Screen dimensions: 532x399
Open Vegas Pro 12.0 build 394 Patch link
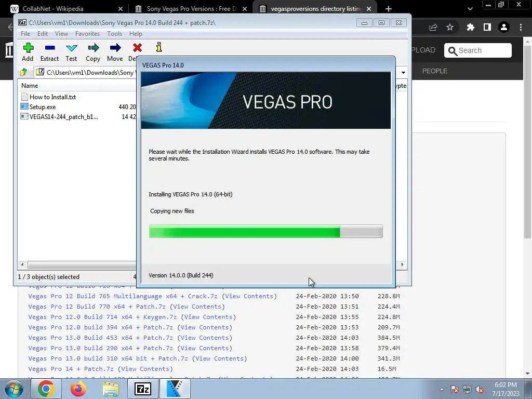tap(100, 327)
